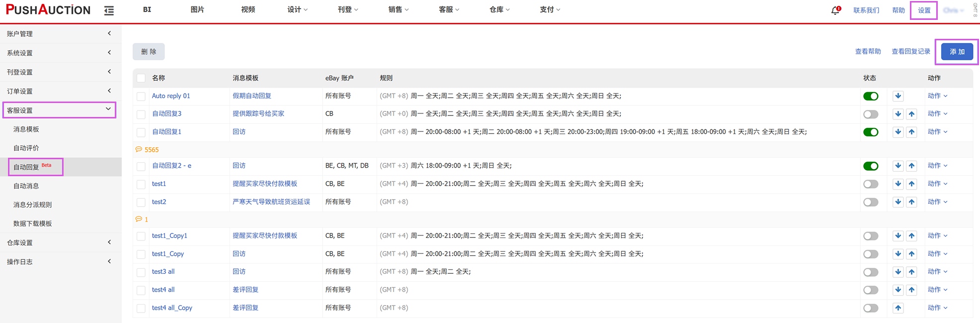Select all rows with header checkbox
The width and height of the screenshot is (980, 323).
(141, 78)
